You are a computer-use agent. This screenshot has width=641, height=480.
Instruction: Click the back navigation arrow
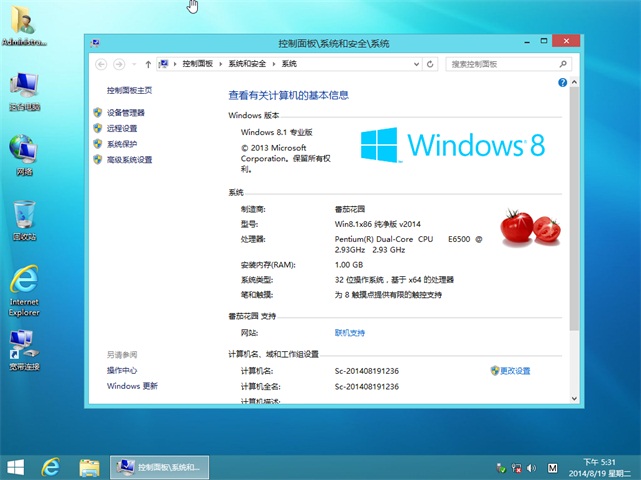coord(101,63)
